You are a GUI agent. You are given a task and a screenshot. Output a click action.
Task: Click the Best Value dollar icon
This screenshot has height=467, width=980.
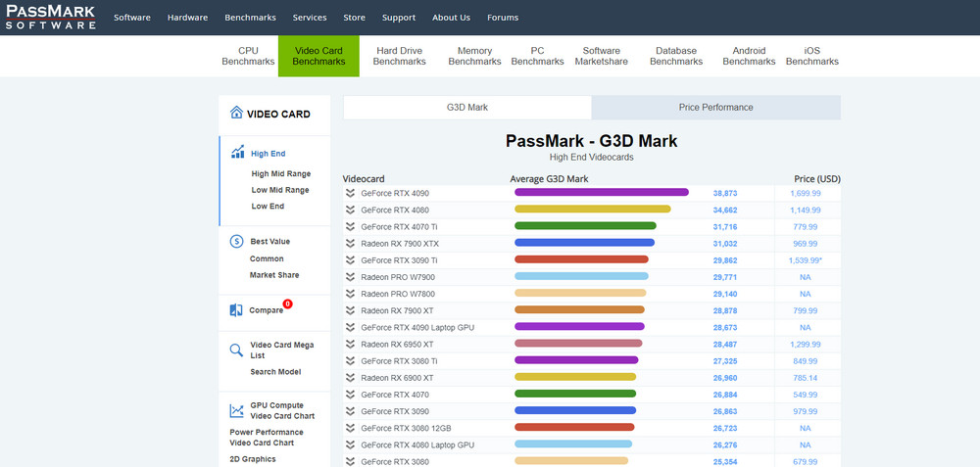[236, 242]
